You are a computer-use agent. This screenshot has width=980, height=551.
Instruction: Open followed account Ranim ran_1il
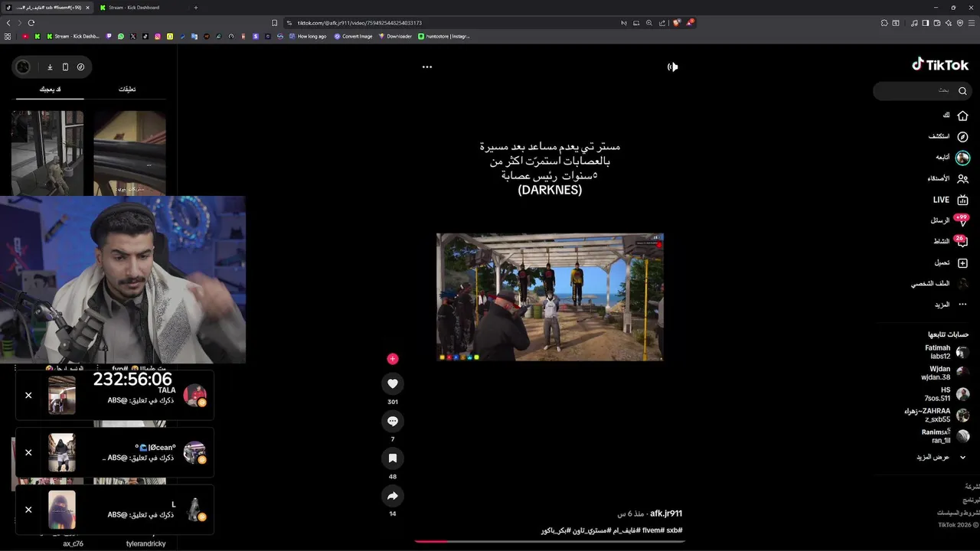[x=946, y=436]
